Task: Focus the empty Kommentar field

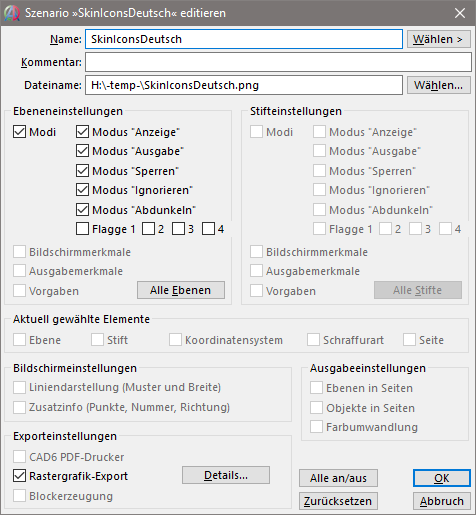Action: (278, 62)
